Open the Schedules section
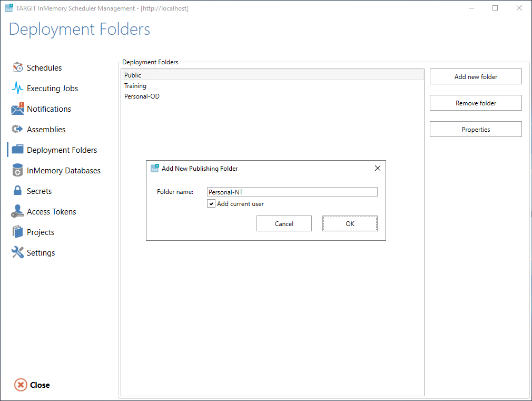 click(x=44, y=67)
